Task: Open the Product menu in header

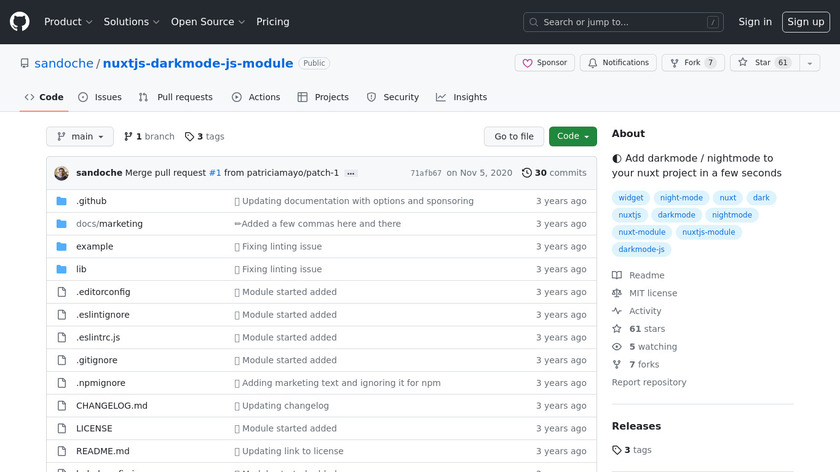Action: (68, 21)
